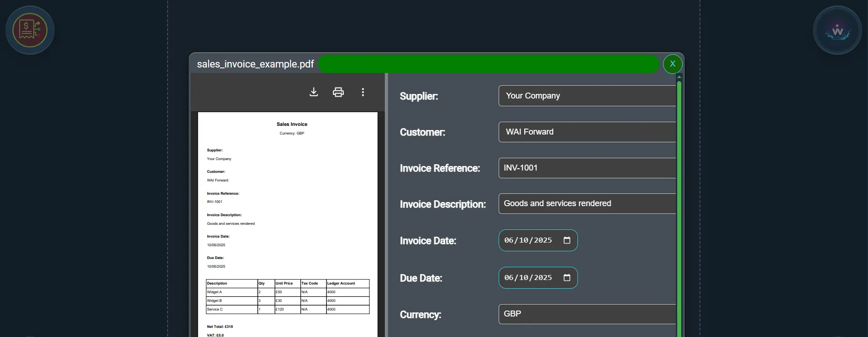868x337 pixels.
Task: Download the PDF using the download icon
Action: [x=314, y=92]
